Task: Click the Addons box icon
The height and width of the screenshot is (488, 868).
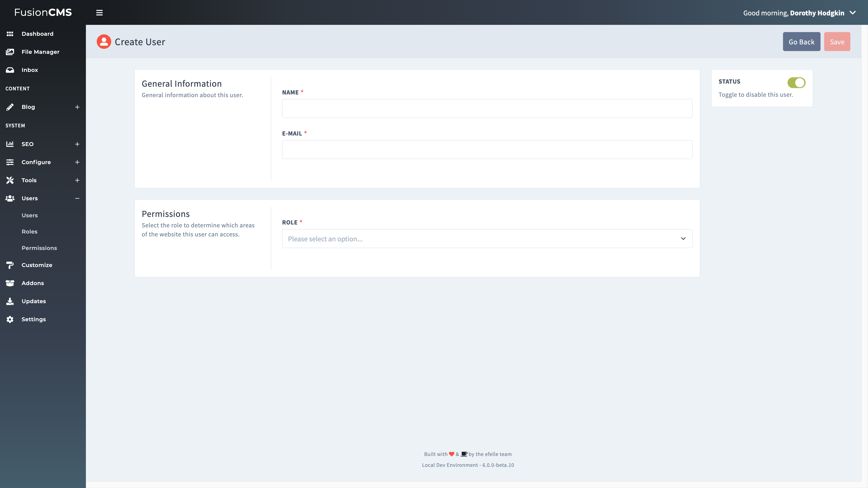Action: click(x=10, y=283)
